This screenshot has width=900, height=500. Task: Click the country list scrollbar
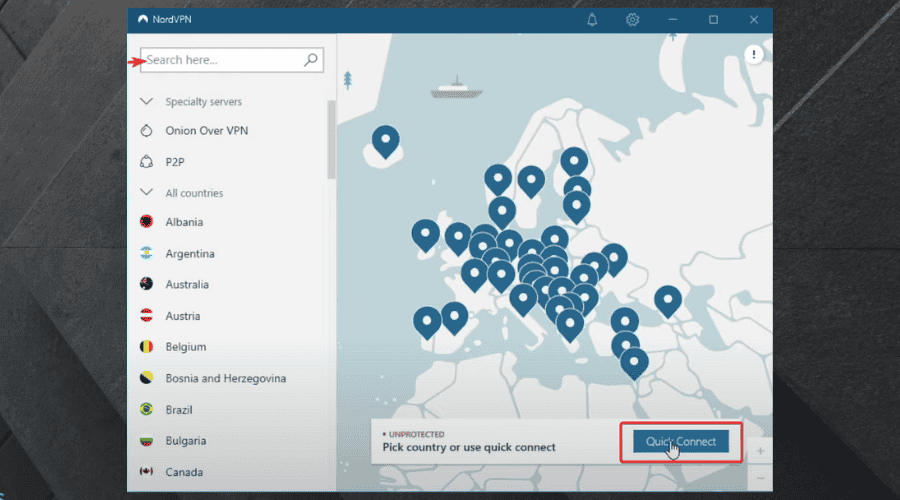331,139
